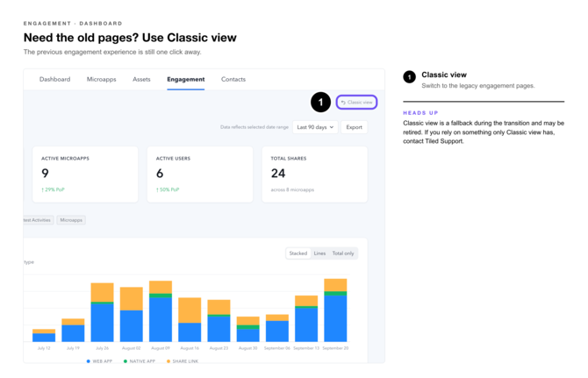Select the Stacked chart mode

[x=298, y=253]
